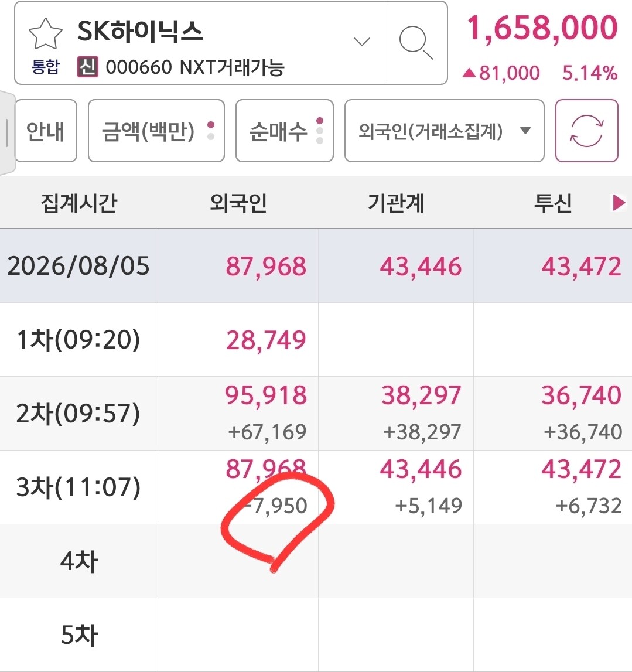Select the 2차(09:57) row label
This screenshot has width=632, height=672.
pos(78,414)
